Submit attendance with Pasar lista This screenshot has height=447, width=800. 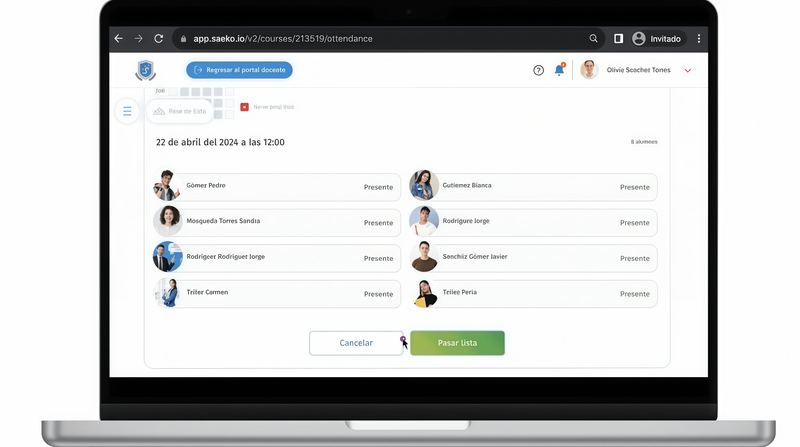pyautogui.click(x=458, y=343)
